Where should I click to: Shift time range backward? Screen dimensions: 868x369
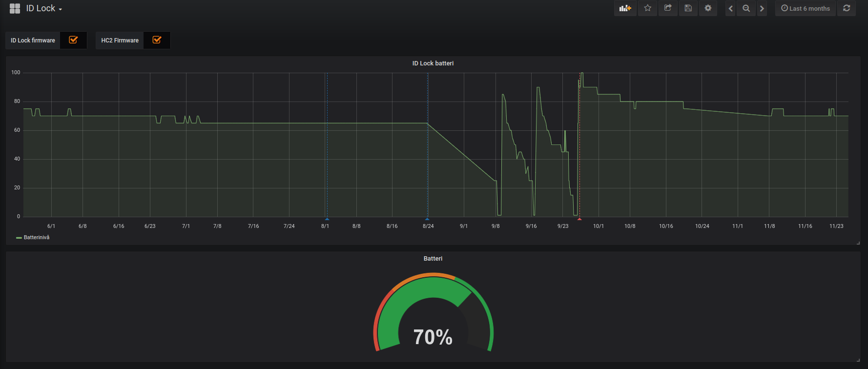[730, 8]
